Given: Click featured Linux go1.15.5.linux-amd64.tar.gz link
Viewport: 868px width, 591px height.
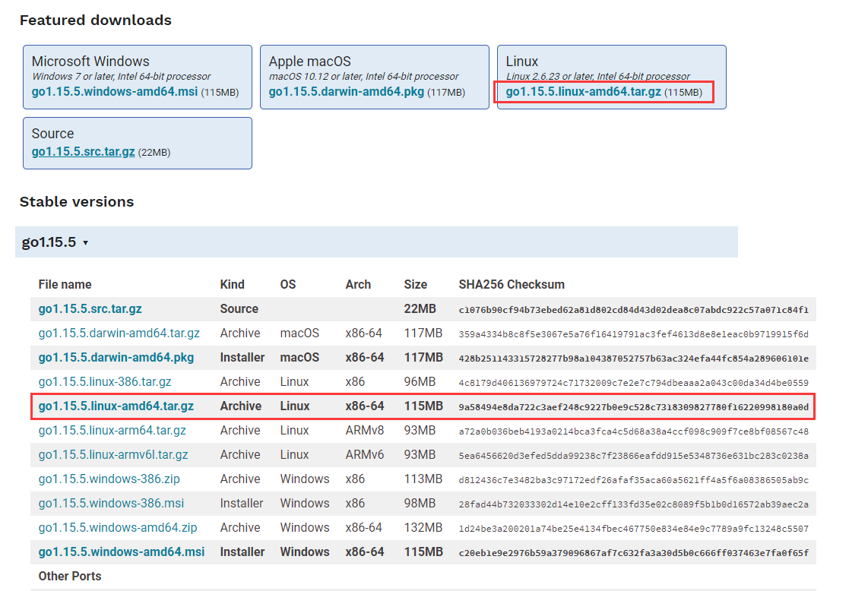Looking at the screenshot, I should tap(583, 92).
